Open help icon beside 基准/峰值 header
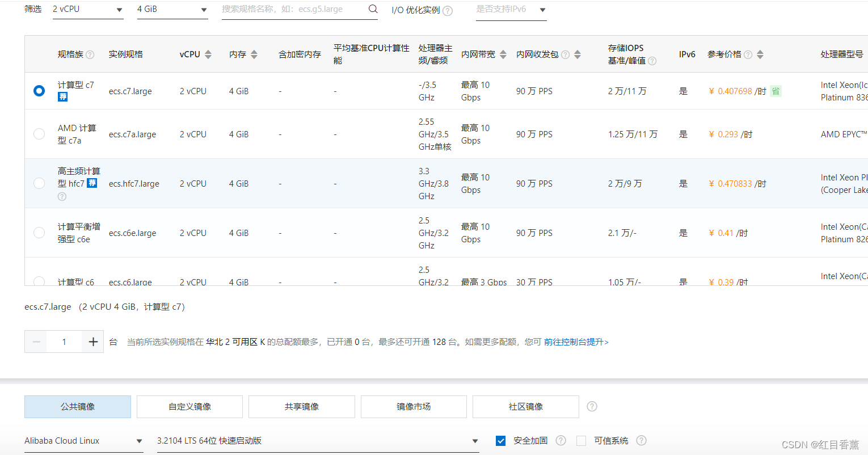Screen dimensions: 868x455 [652, 61]
